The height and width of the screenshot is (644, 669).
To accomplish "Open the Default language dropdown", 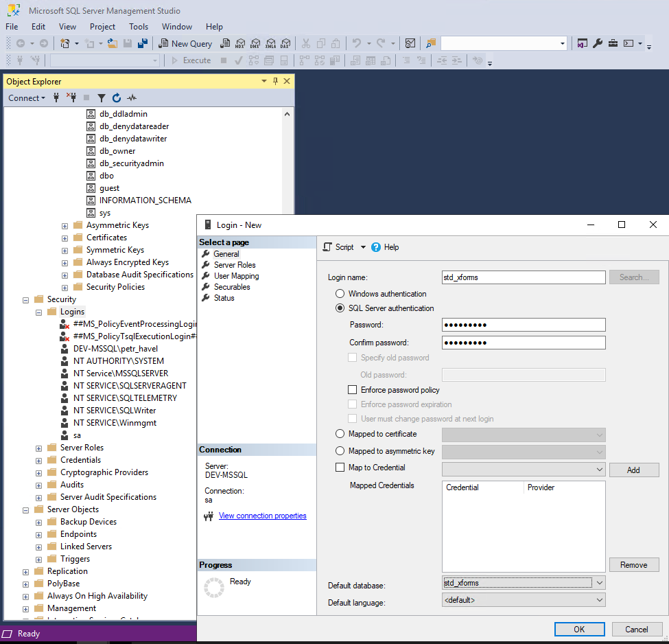I will point(599,599).
